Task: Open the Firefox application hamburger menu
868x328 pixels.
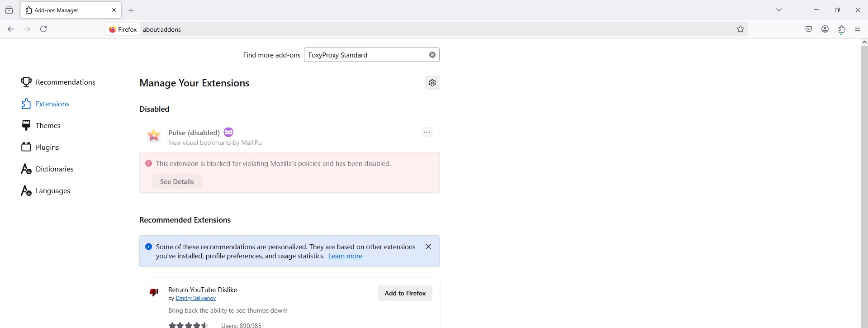Action: [858, 29]
